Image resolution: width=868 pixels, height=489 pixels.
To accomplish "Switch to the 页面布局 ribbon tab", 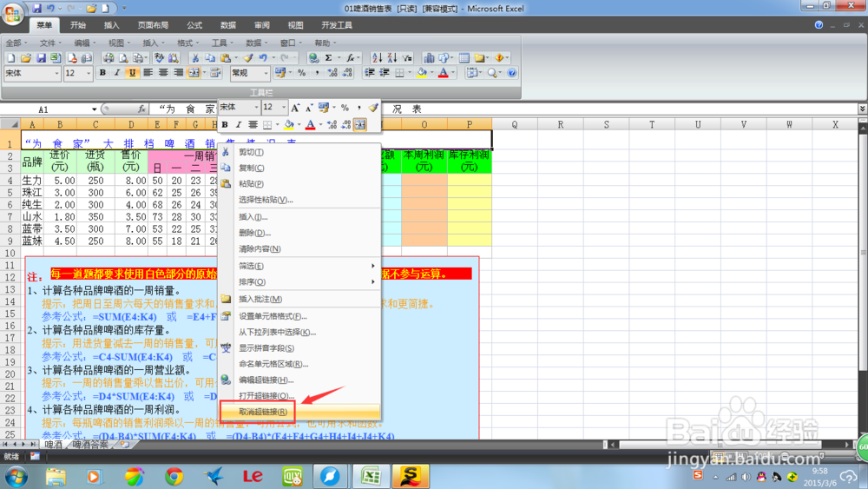I will coord(153,25).
